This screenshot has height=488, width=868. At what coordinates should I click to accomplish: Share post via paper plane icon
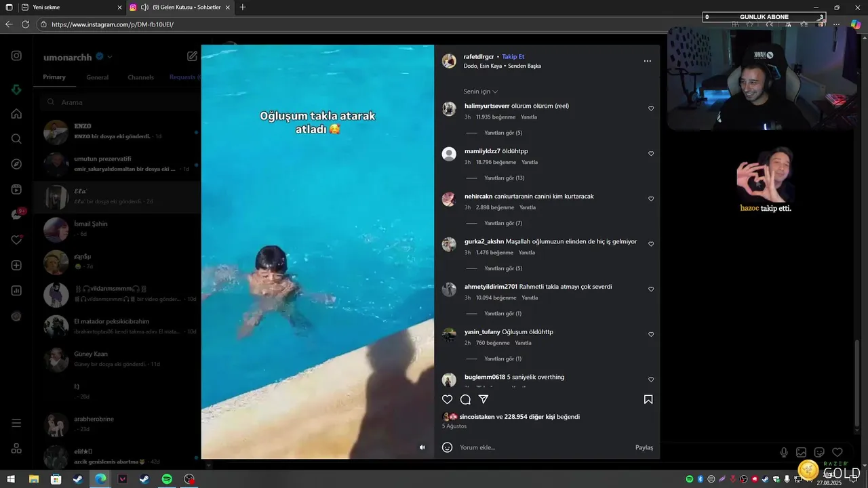[484, 399]
